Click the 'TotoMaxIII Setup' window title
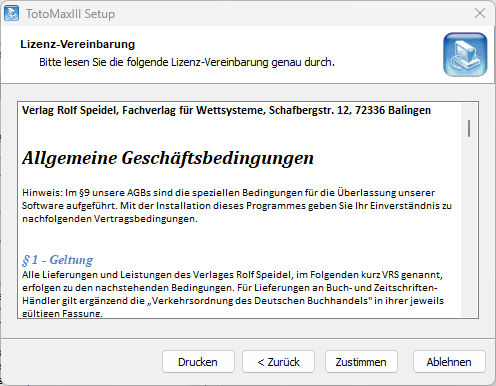The width and height of the screenshot is (496, 386). pos(70,14)
